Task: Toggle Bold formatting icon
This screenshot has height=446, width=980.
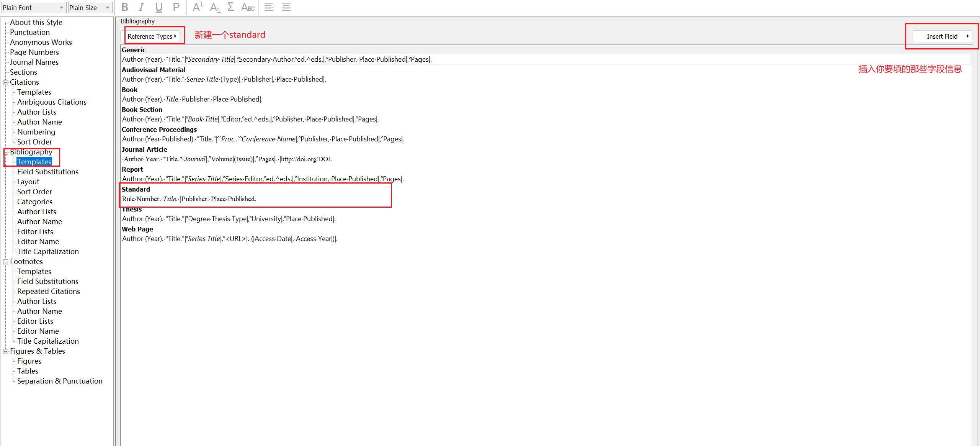Action: (x=125, y=7)
